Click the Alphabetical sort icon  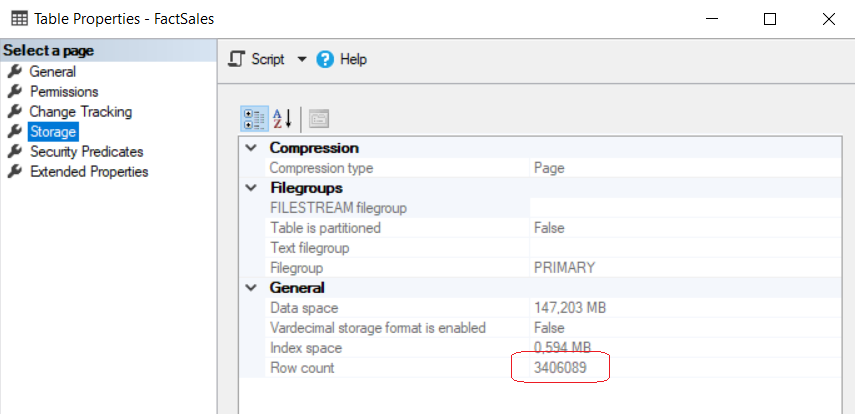point(283,119)
